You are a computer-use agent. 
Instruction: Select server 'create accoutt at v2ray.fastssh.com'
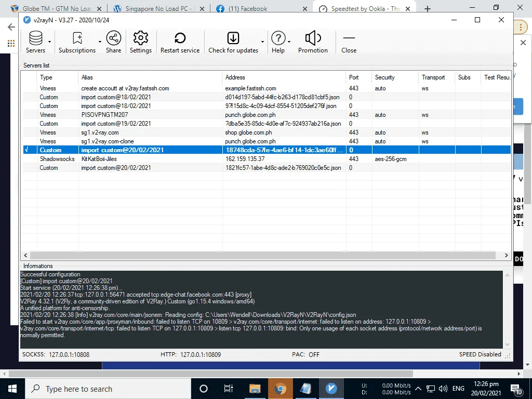pos(267,88)
